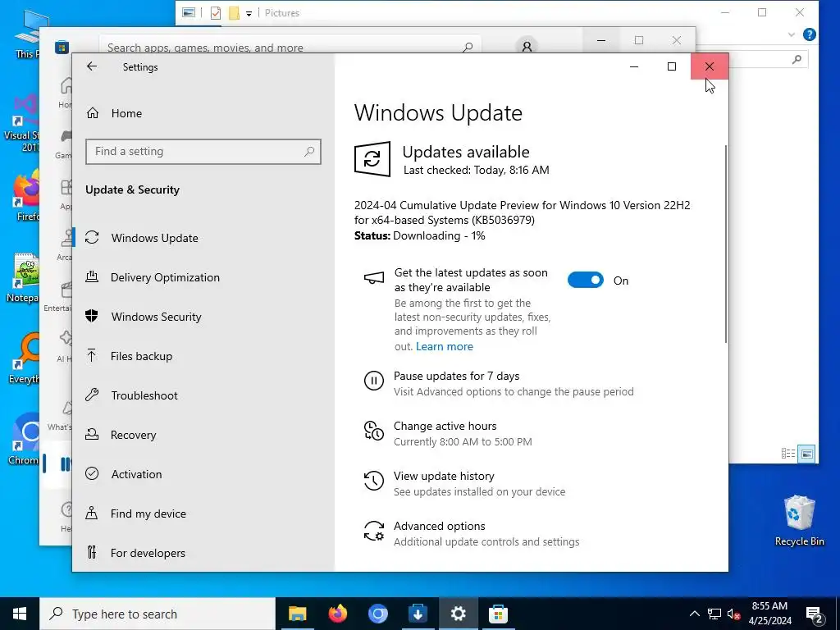Click the taskbar search box
This screenshot has height=630, width=840.
click(x=157, y=614)
